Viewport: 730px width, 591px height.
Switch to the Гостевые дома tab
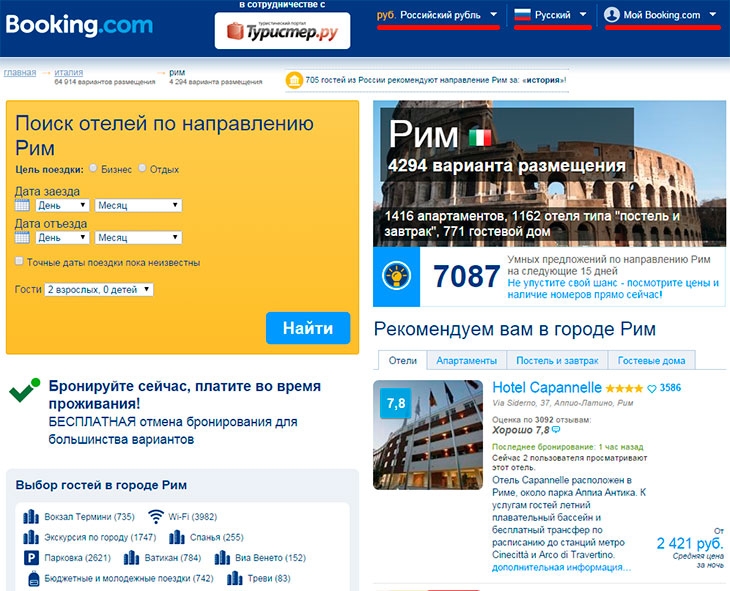[651, 360]
